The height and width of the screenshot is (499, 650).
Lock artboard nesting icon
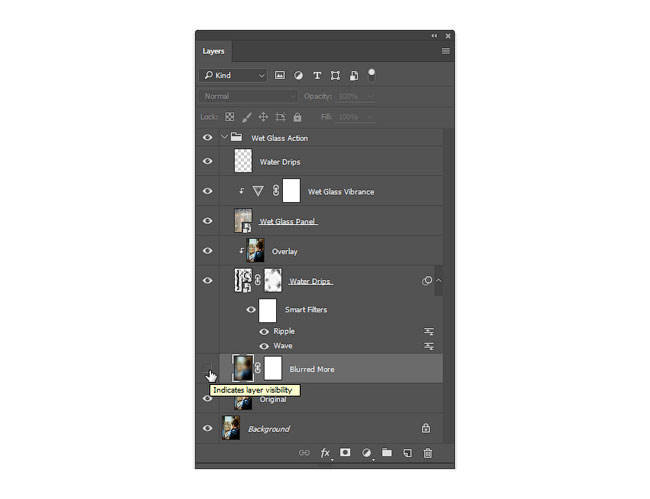point(281,117)
